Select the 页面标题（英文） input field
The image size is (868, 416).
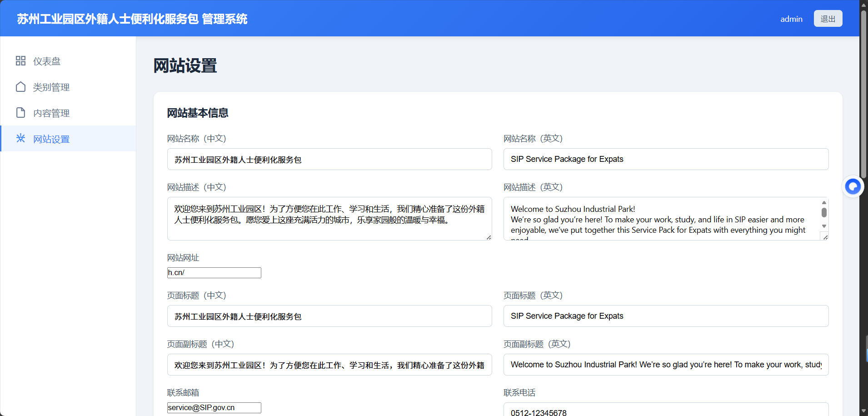pyautogui.click(x=666, y=316)
